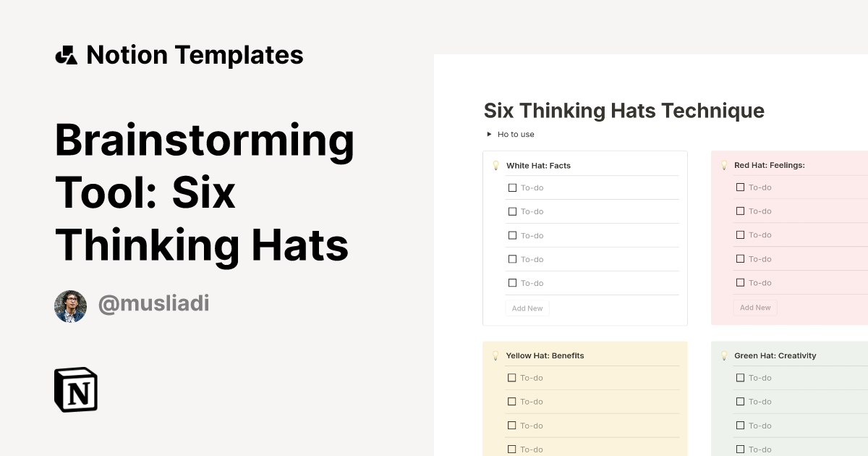Click the Notion Templates wordmark
Image resolution: width=868 pixels, height=456 pixels.
pos(195,54)
